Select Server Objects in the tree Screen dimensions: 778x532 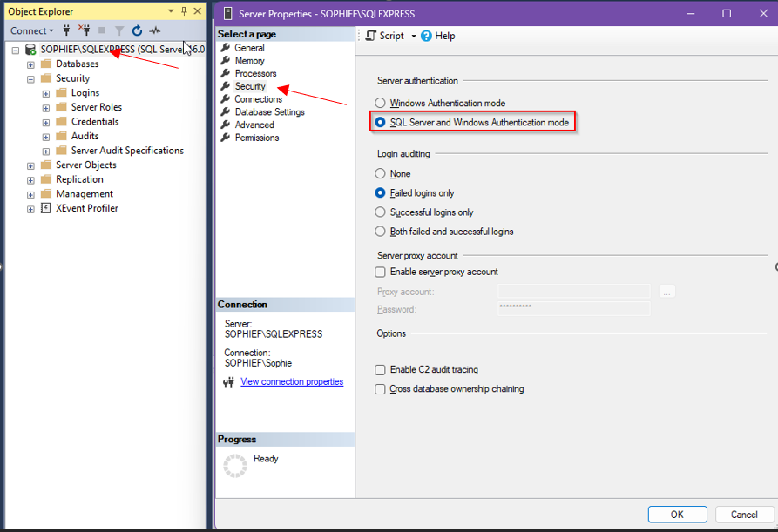pos(86,165)
